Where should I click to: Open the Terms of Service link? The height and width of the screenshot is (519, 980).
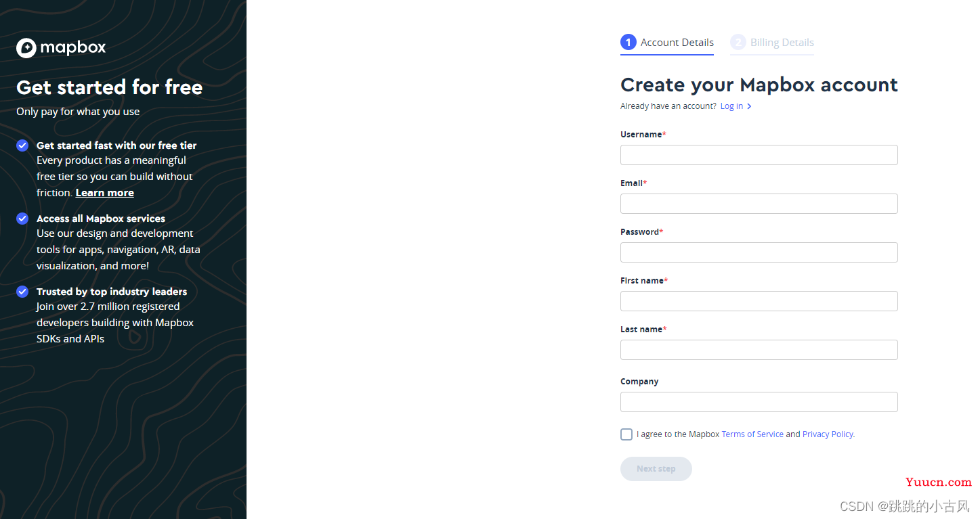coord(752,434)
